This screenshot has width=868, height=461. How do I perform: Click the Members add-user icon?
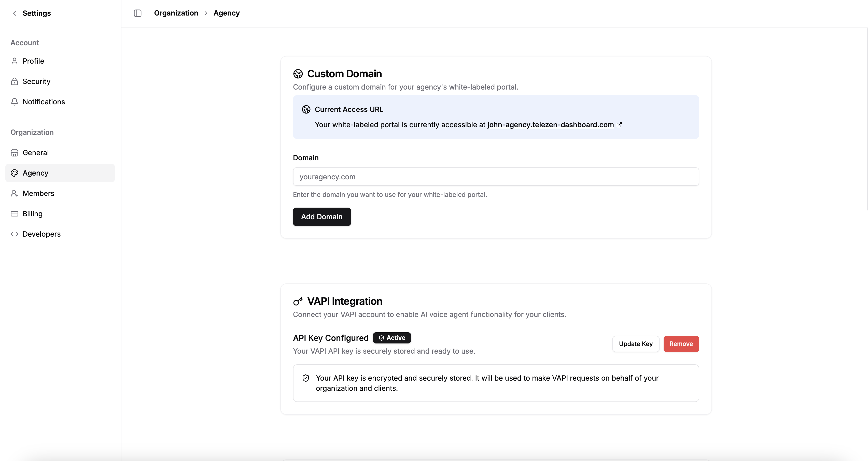coord(15,193)
